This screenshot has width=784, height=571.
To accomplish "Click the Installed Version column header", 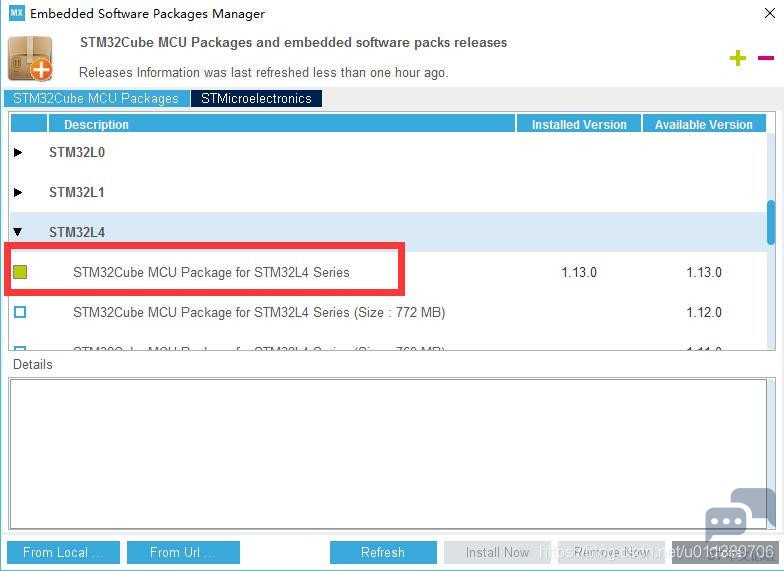I will point(579,124).
